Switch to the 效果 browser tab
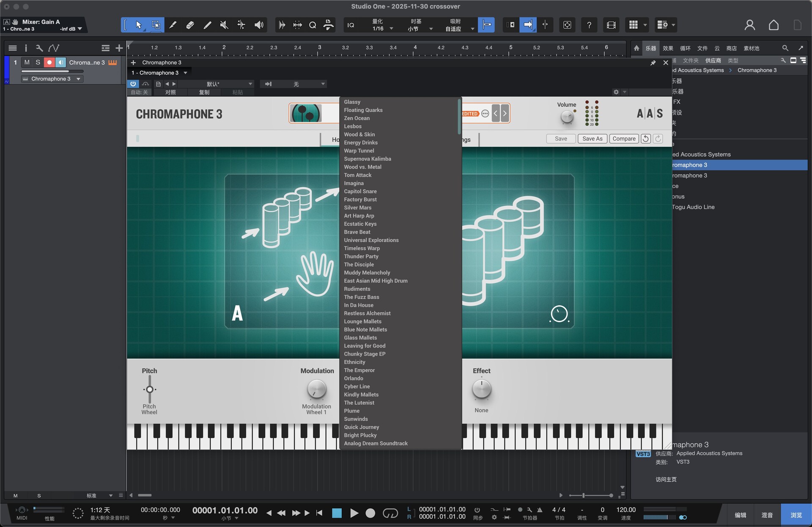The width and height of the screenshot is (812, 527). point(668,48)
